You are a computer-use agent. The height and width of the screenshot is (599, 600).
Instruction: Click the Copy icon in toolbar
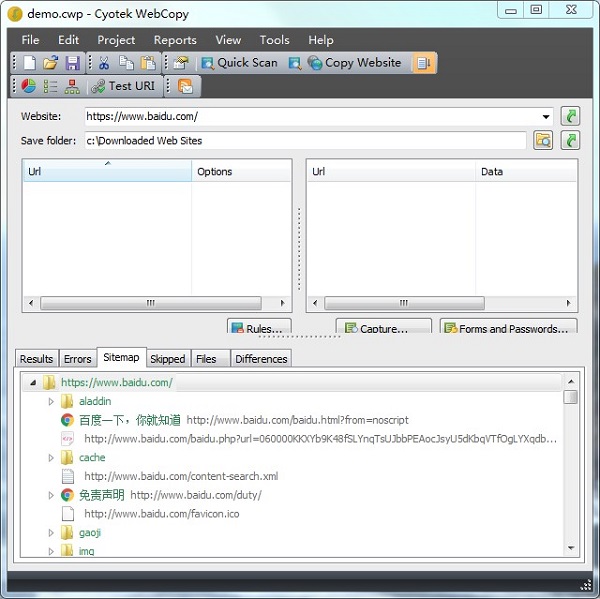(x=126, y=63)
